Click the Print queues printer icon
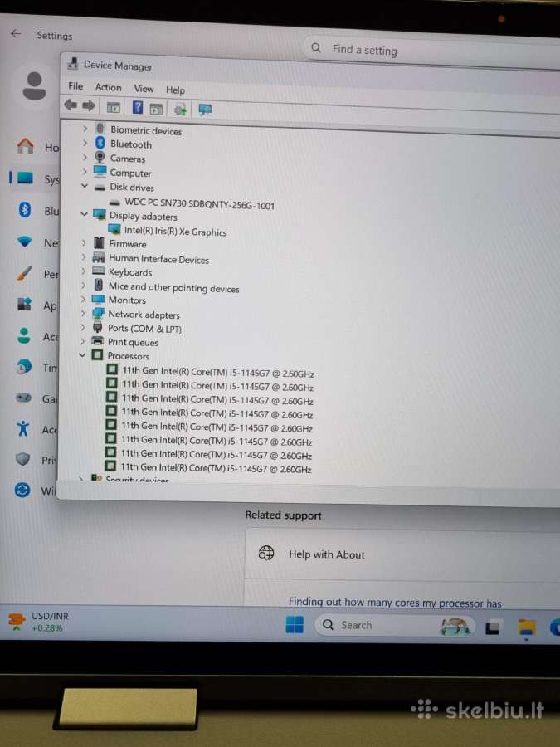The height and width of the screenshot is (747, 560). [97, 340]
